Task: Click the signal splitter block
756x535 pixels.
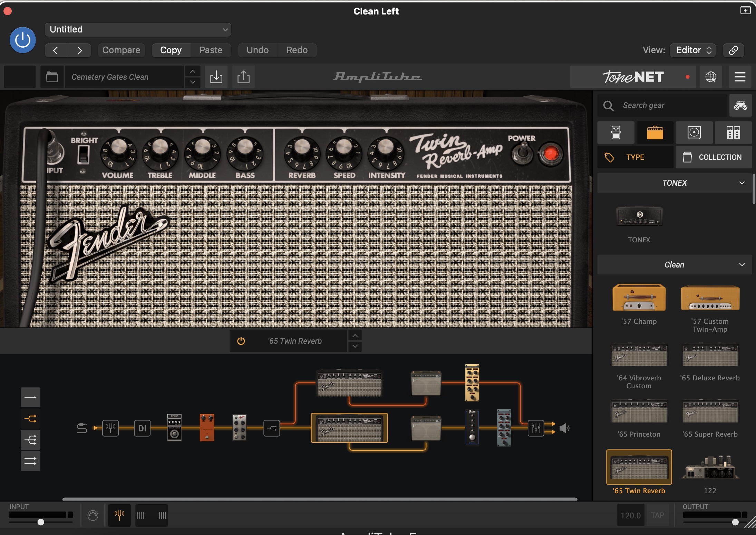Action: click(x=272, y=428)
